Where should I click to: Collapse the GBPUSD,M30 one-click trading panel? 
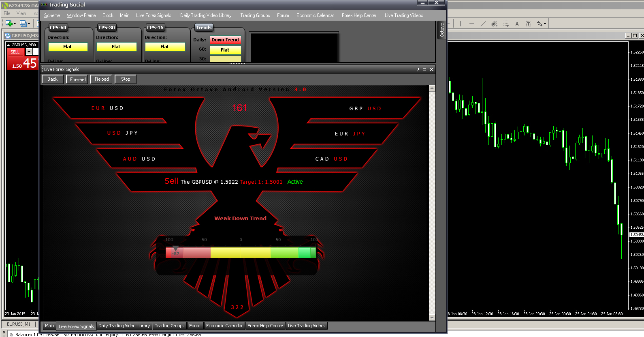tap(9, 45)
